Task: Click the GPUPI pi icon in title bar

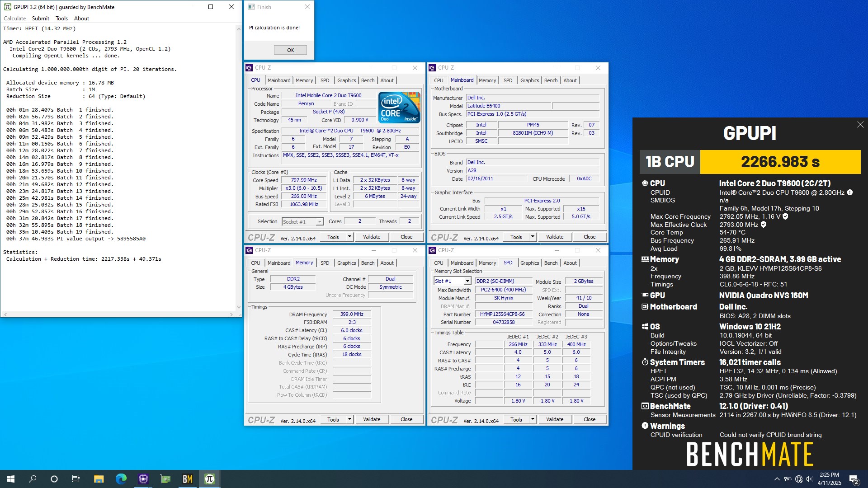Action: tap(7, 7)
